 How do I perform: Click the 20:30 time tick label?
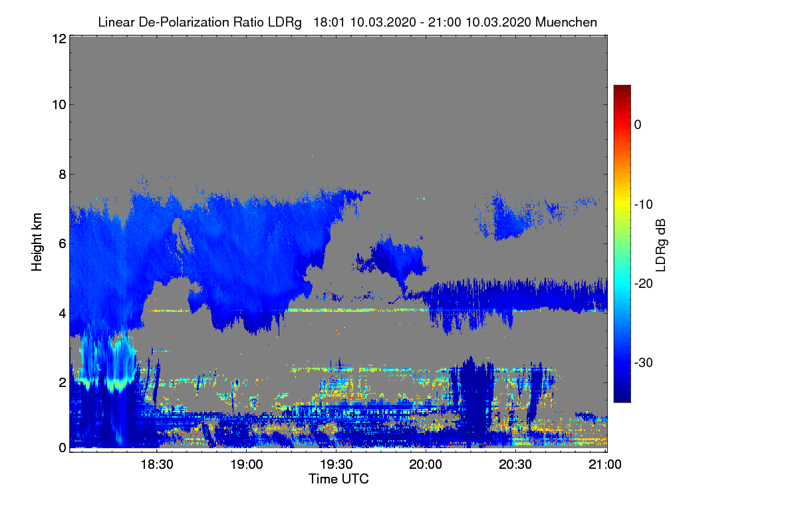(x=515, y=464)
